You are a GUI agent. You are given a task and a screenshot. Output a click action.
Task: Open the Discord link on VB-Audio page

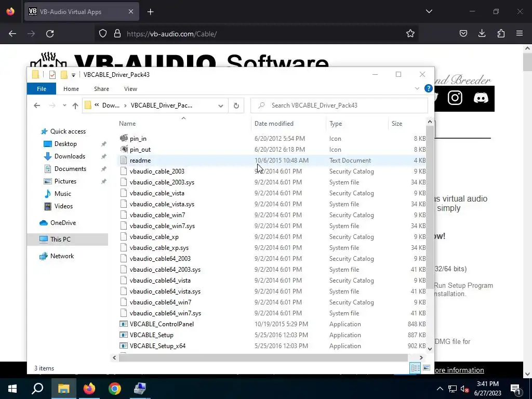pyautogui.click(x=481, y=98)
